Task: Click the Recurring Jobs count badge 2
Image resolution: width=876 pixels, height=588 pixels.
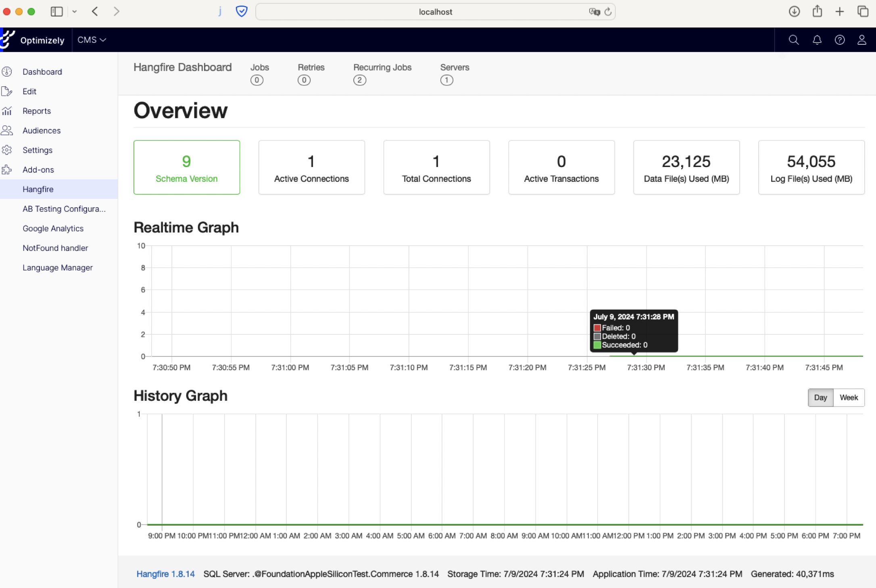Action: click(x=360, y=80)
